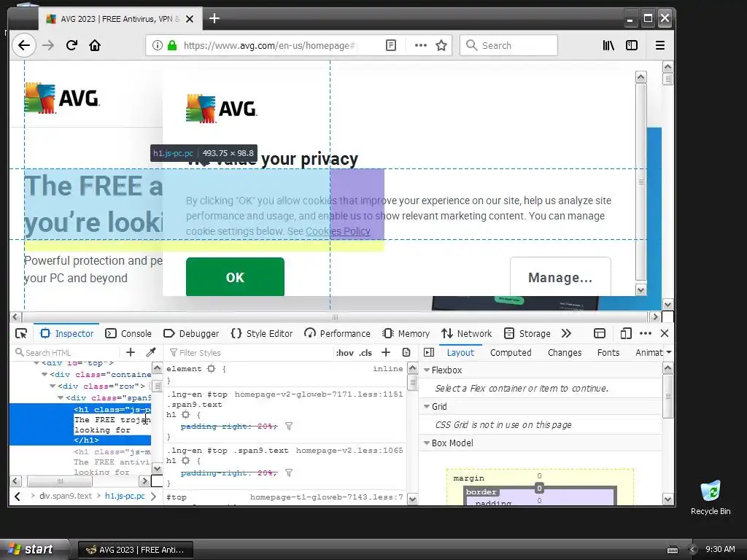This screenshot has width=747, height=560.
Task: Open the Style Editor tab
Action: 262,333
